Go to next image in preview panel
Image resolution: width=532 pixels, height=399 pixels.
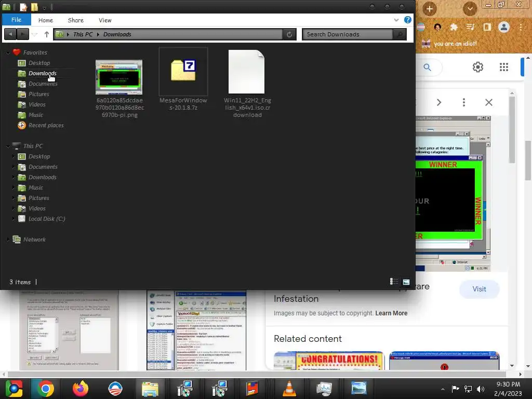[x=438, y=102]
